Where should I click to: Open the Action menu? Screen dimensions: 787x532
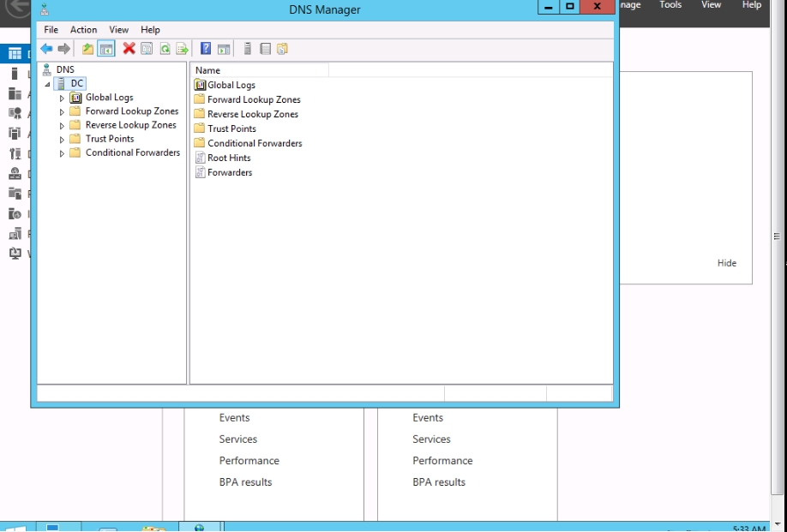click(83, 30)
